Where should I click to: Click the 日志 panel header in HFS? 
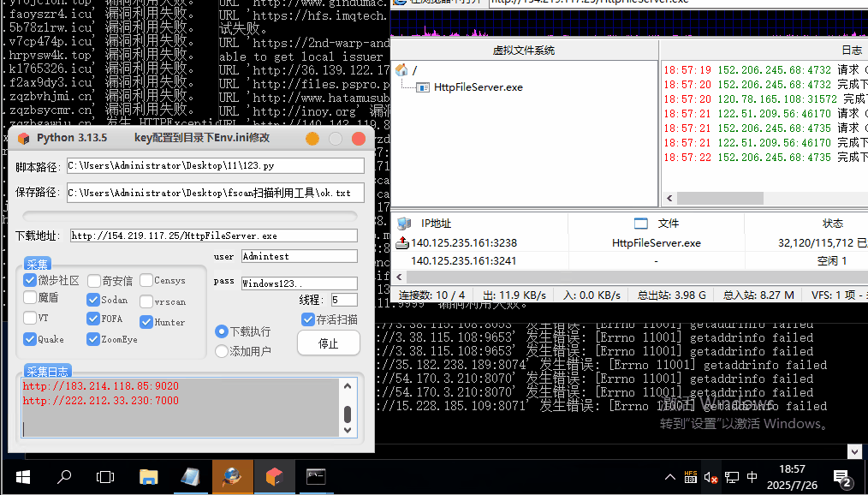click(852, 51)
